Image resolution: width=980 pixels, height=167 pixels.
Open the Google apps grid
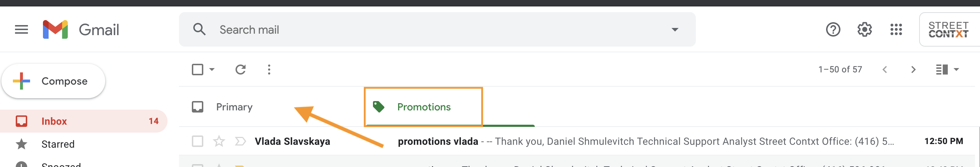(x=896, y=29)
